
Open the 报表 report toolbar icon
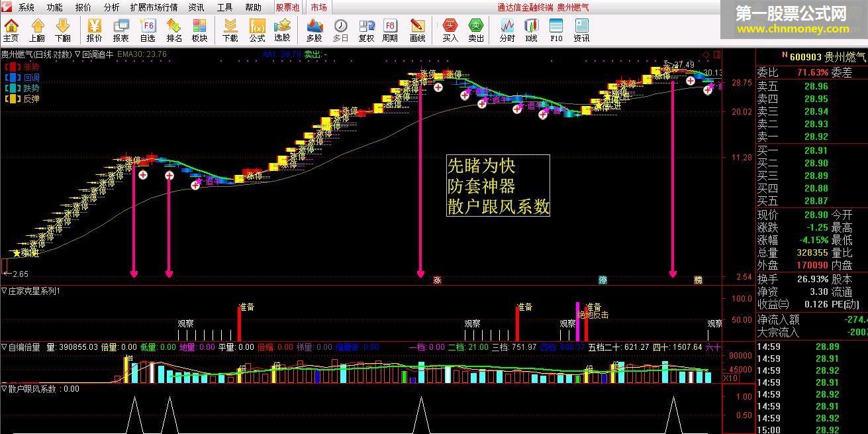tap(121, 30)
